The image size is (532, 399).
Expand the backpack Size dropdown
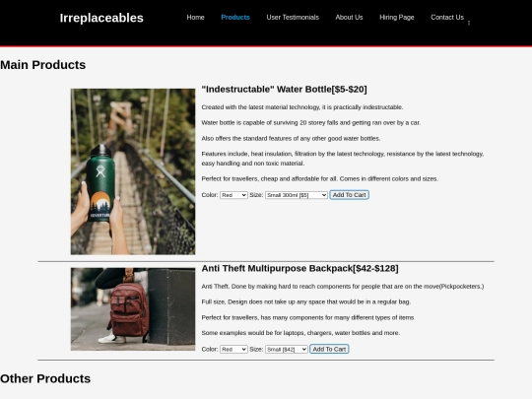287,349
